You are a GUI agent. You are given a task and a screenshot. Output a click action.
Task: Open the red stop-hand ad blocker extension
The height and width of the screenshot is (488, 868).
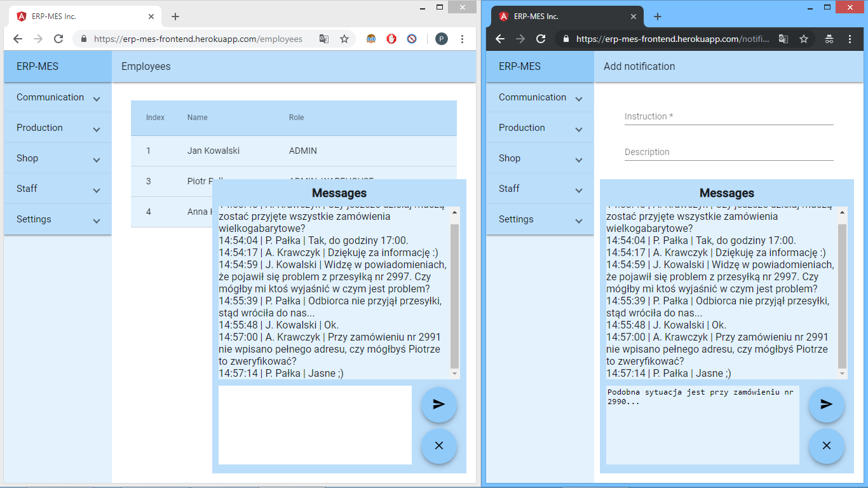pos(391,39)
